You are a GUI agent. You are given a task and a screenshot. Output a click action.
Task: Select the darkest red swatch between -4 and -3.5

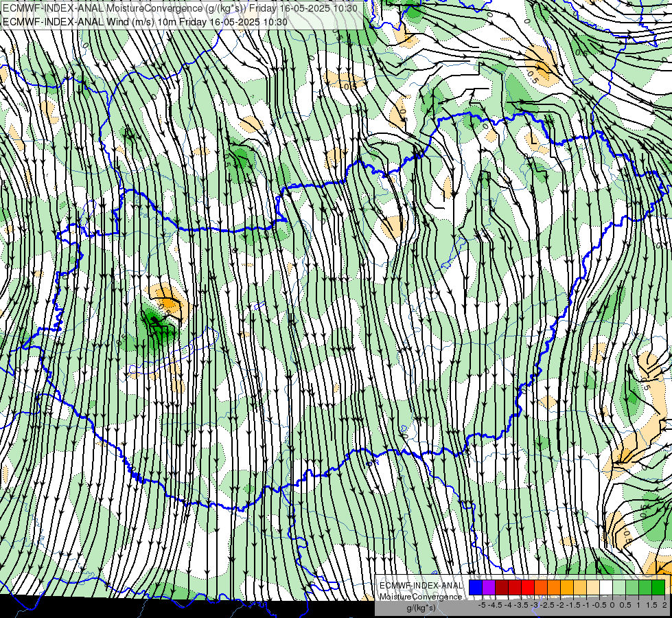[502, 587]
